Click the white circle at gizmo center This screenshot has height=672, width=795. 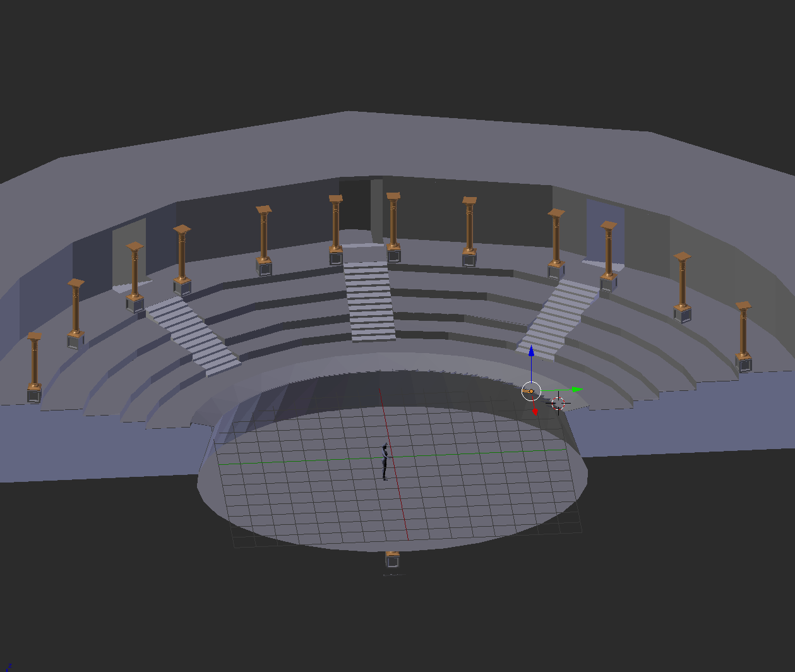[532, 392]
